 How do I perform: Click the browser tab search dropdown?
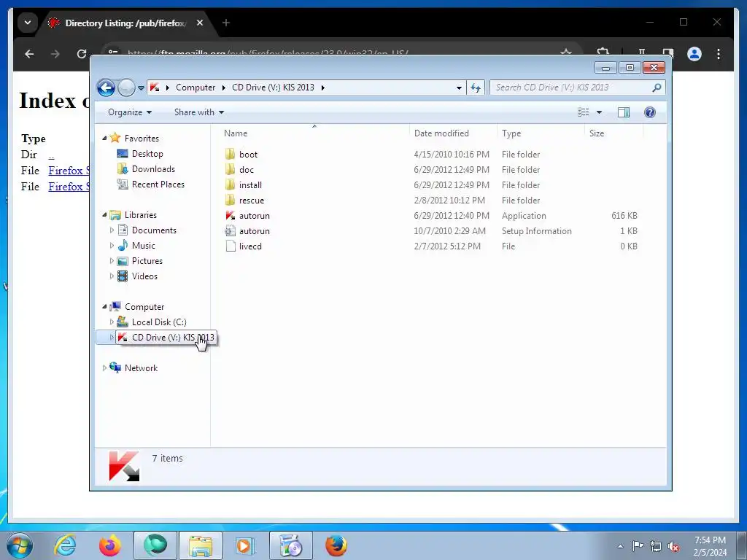click(28, 23)
